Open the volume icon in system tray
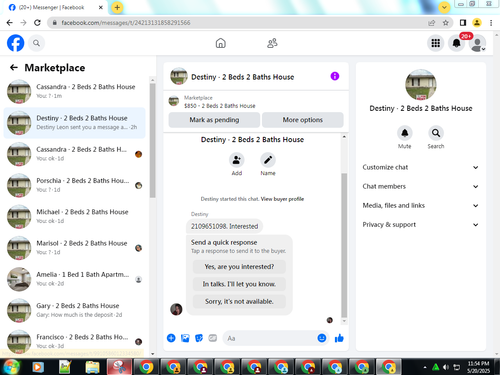Viewport: 500px width, 375px height. [x=446, y=367]
